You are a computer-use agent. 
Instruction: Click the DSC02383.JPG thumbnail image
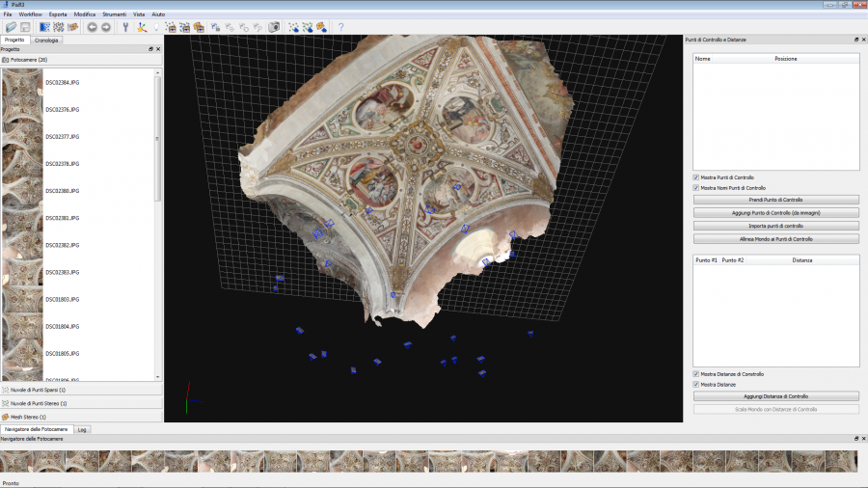coord(22,272)
